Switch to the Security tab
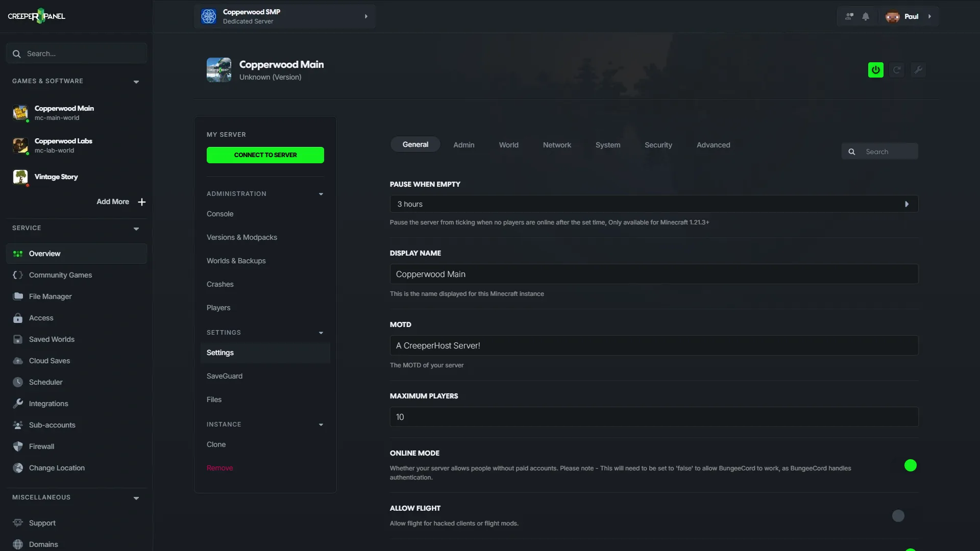The width and height of the screenshot is (980, 551). pos(658,145)
